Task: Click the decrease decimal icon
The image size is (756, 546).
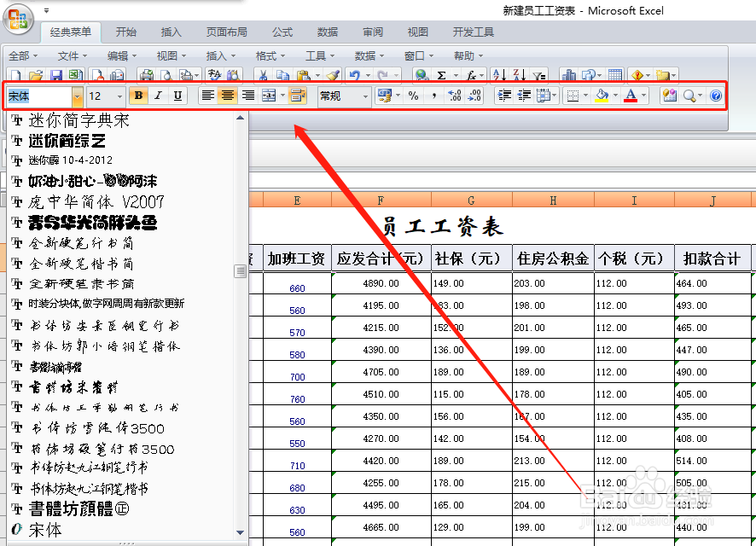Action: [x=474, y=96]
